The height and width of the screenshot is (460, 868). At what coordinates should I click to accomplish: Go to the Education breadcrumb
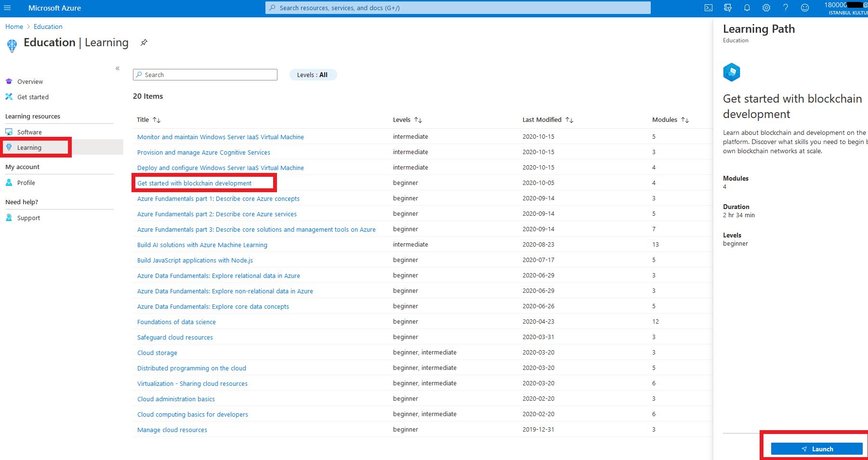[x=48, y=26]
